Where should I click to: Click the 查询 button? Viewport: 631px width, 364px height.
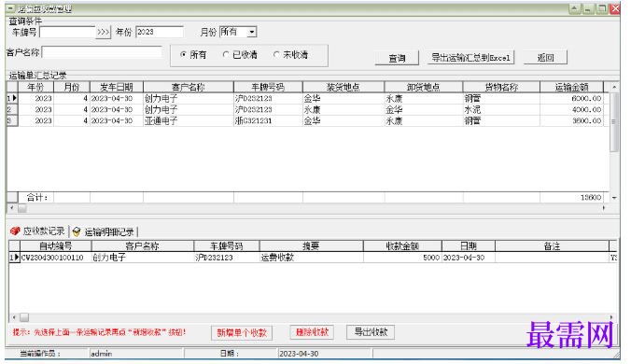(x=397, y=58)
